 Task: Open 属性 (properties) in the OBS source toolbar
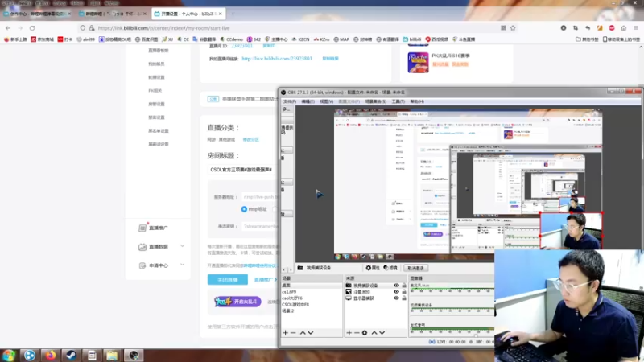[373, 268]
